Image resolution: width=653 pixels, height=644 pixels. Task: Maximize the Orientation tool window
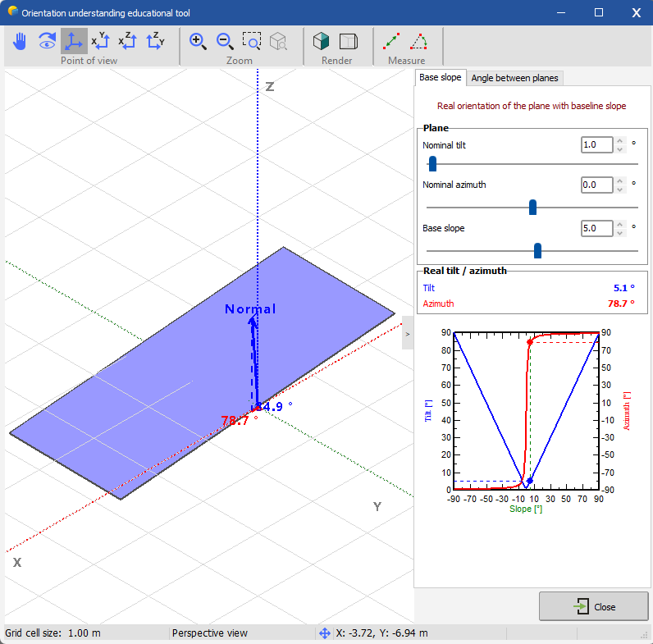(x=598, y=12)
